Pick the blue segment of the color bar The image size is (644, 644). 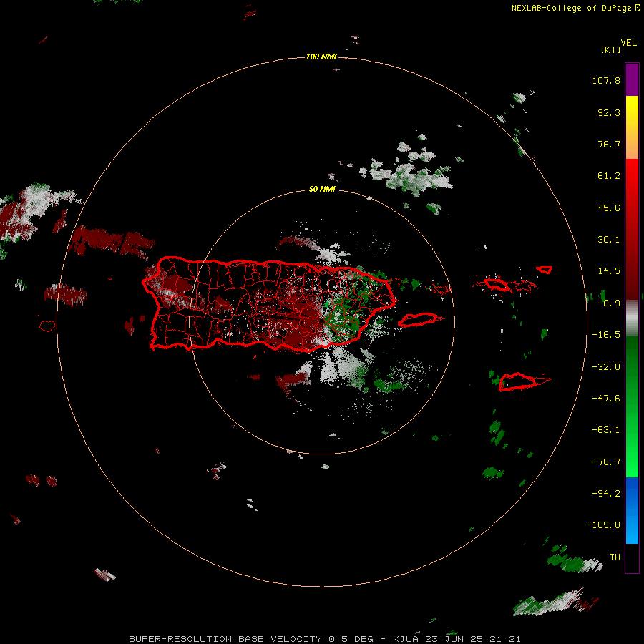632,510
